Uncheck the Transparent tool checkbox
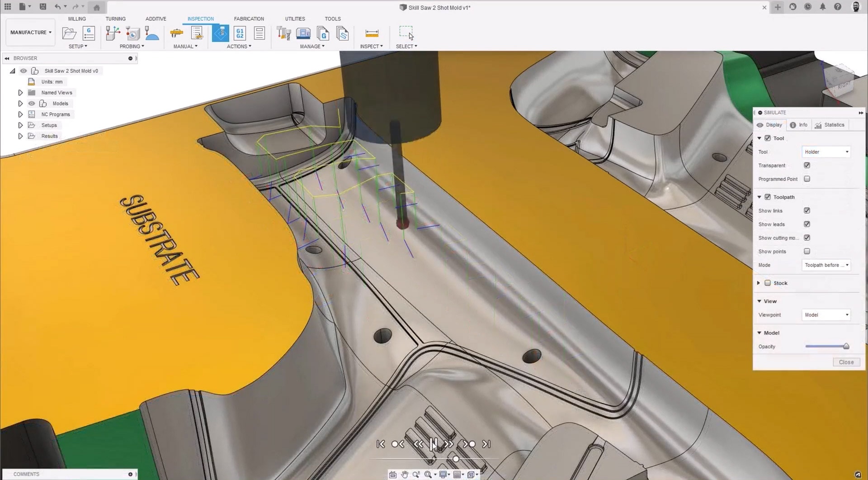The height and width of the screenshot is (480, 868). click(807, 166)
